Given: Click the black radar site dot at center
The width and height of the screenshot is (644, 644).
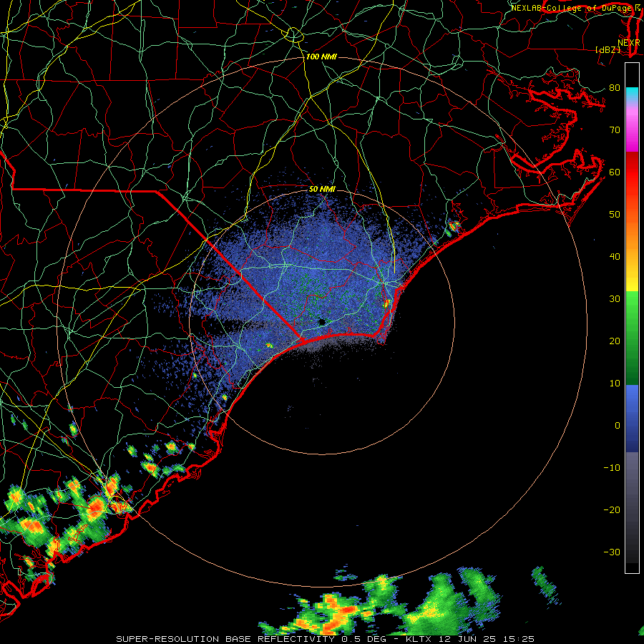Looking at the screenshot, I should pos(321,322).
